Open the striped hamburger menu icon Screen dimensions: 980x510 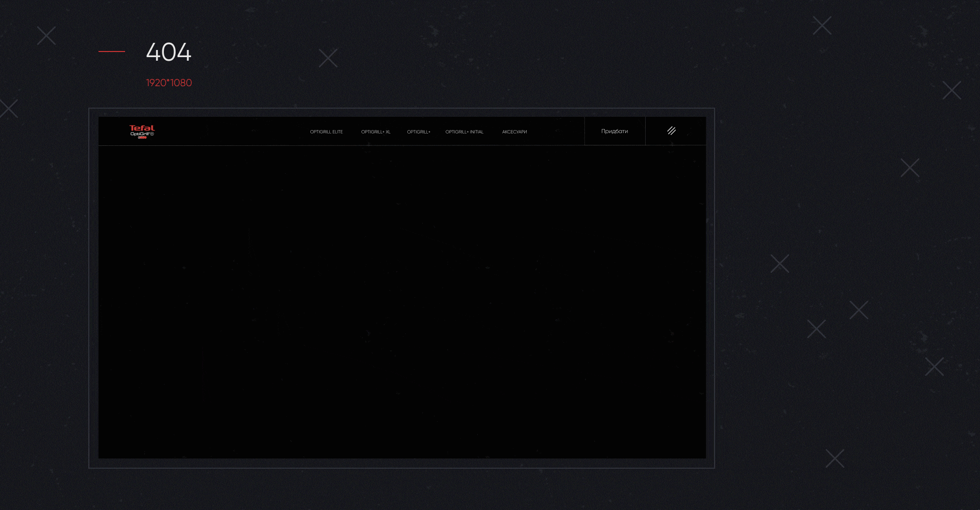(672, 131)
